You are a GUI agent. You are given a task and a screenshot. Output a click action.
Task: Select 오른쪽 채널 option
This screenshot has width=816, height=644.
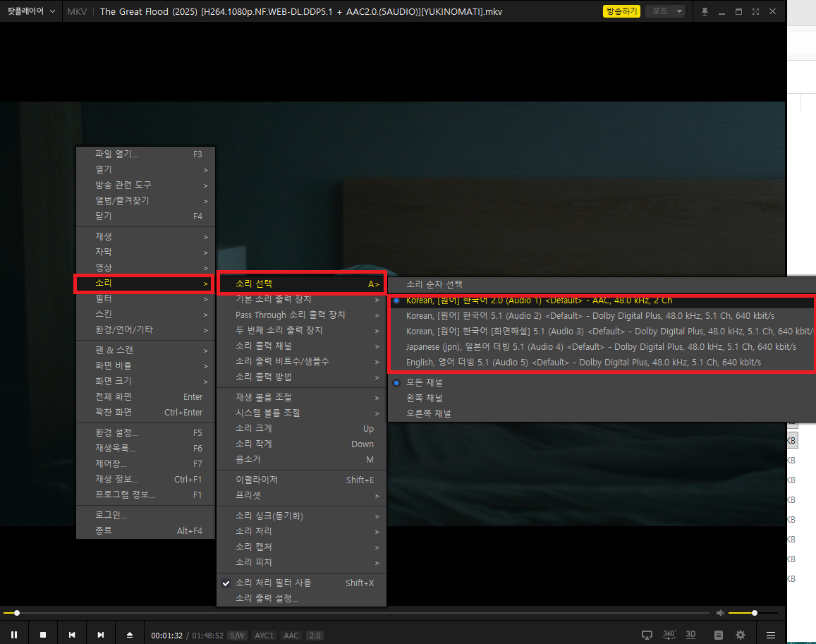pos(602,414)
